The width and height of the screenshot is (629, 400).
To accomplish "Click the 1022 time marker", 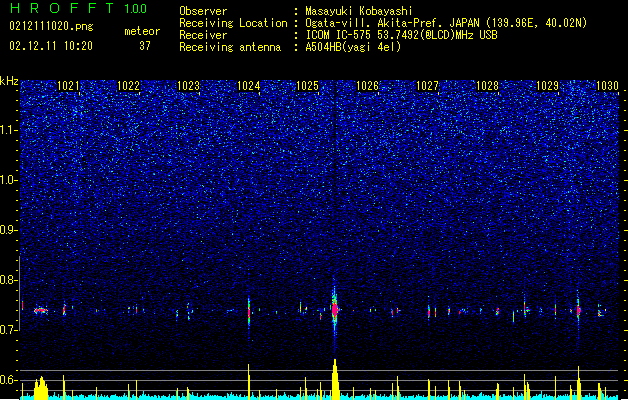I will 128,86.
